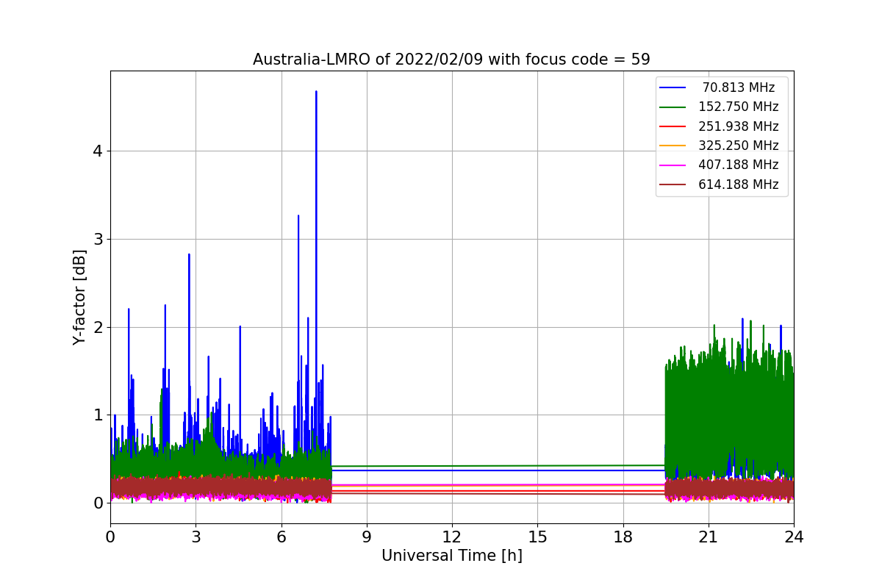Click the 'Y-factor [dB]' axis label
The image size is (882, 588).
click(79, 297)
